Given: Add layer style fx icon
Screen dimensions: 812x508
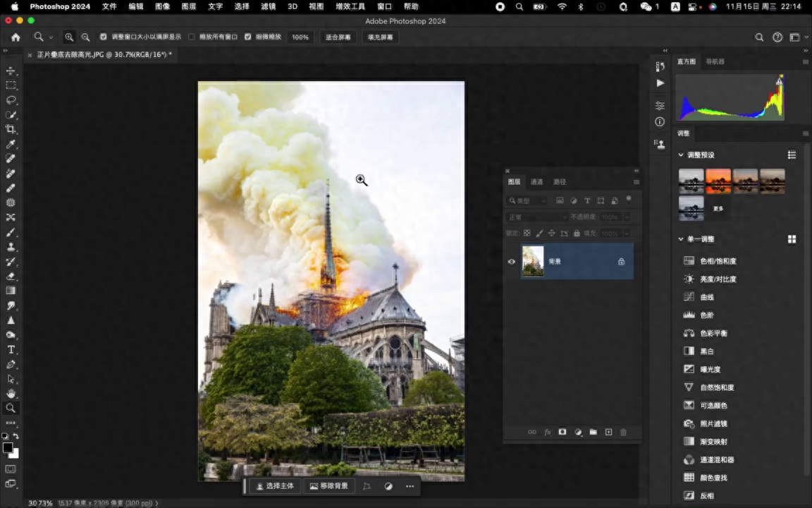Looking at the screenshot, I should (x=548, y=432).
